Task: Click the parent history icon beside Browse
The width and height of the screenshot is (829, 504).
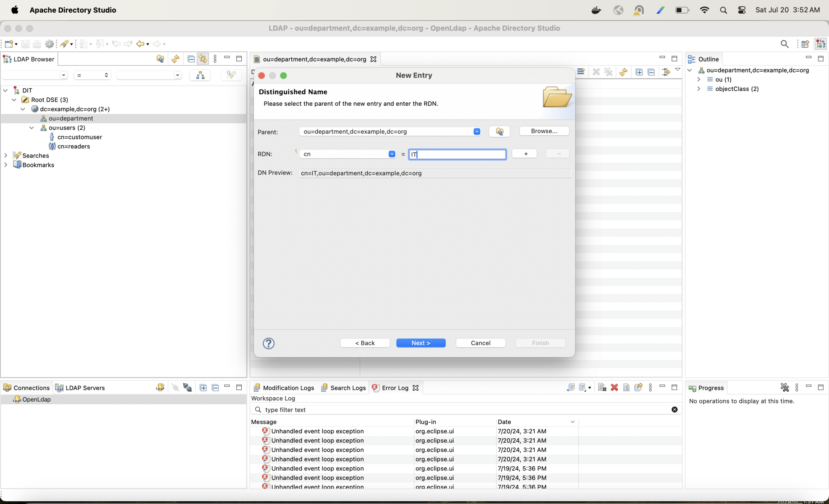Action: pyautogui.click(x=499, y=131)
